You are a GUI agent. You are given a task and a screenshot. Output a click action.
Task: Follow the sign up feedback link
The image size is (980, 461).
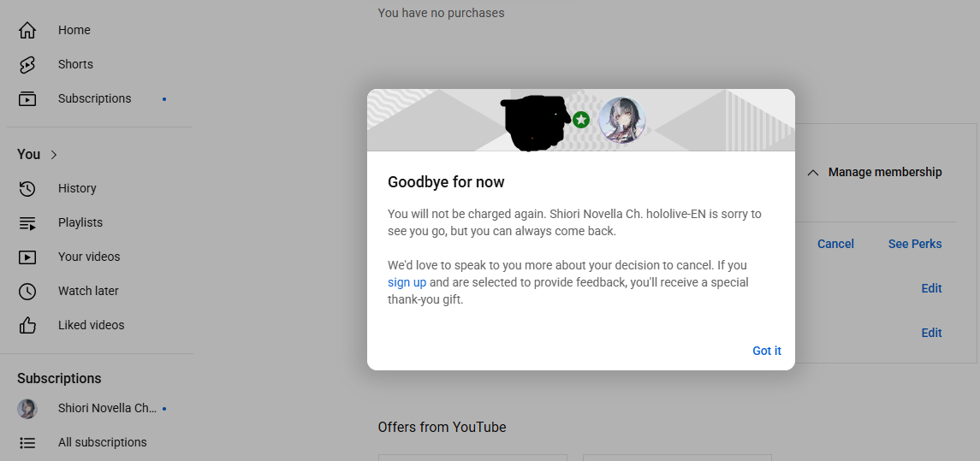(407, 282)
